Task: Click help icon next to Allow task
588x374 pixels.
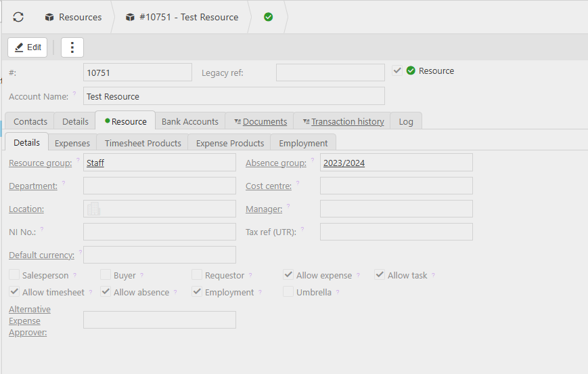Action: (433, 275)
